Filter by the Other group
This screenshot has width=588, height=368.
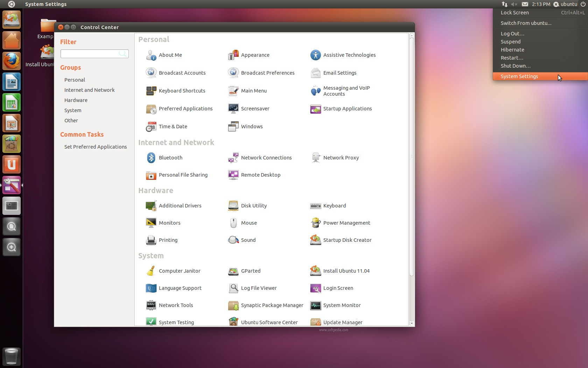click(x=71, y=121)
